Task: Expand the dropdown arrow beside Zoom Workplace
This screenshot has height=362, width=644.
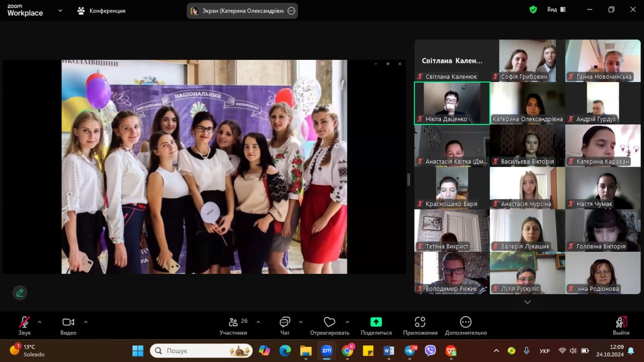Action: click(60, 10)
